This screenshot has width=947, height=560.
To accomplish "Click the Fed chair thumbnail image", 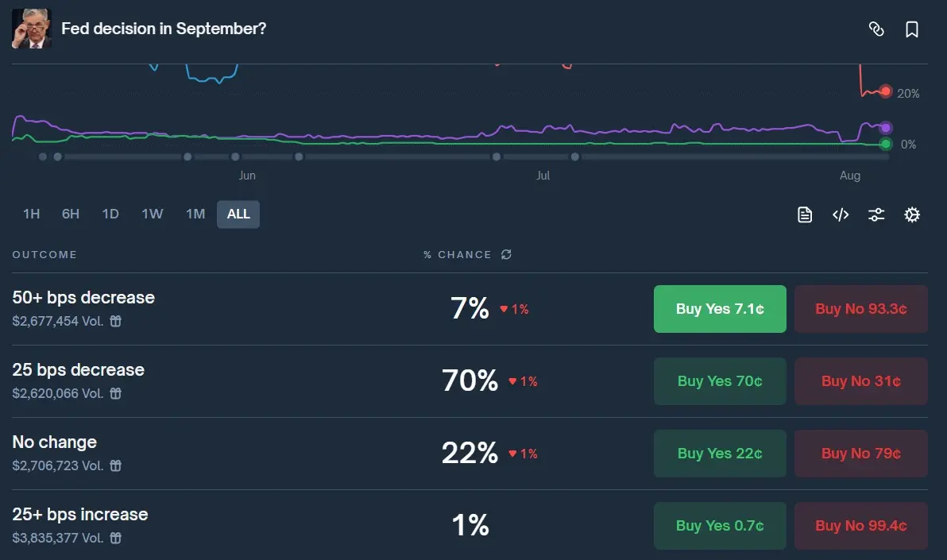I will pos(32,29).
